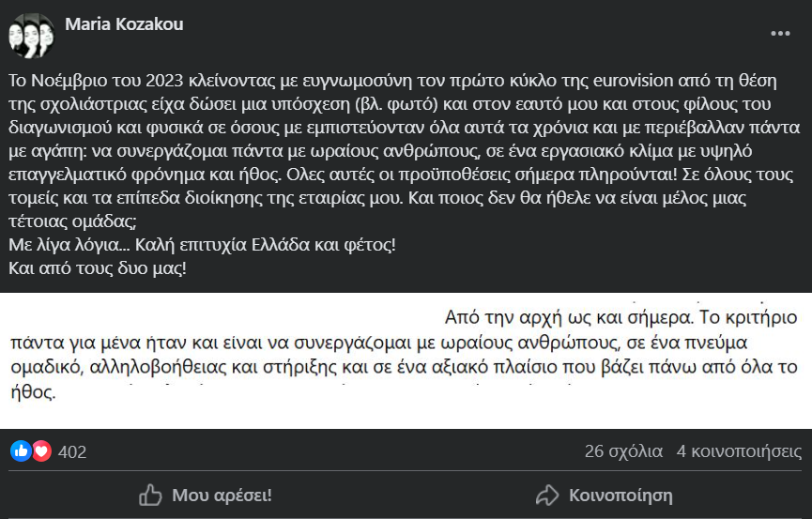Open the post options three-dot menu

pos(780,33)
